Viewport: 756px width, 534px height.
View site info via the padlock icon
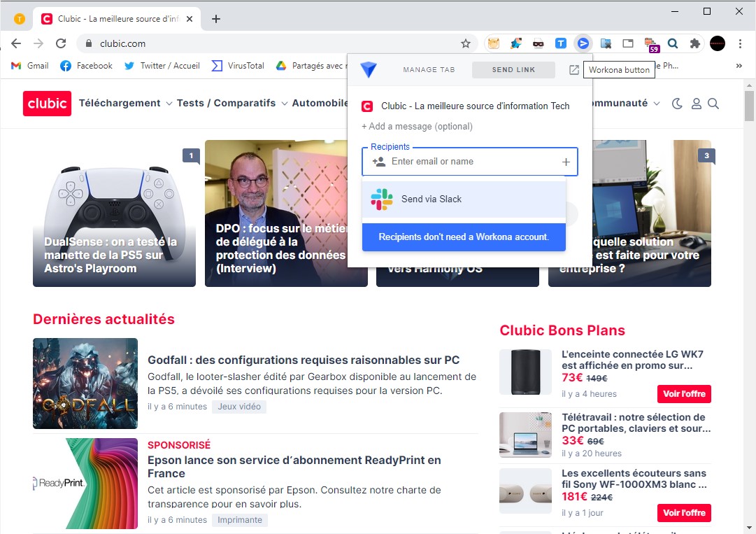coord(89,43)
